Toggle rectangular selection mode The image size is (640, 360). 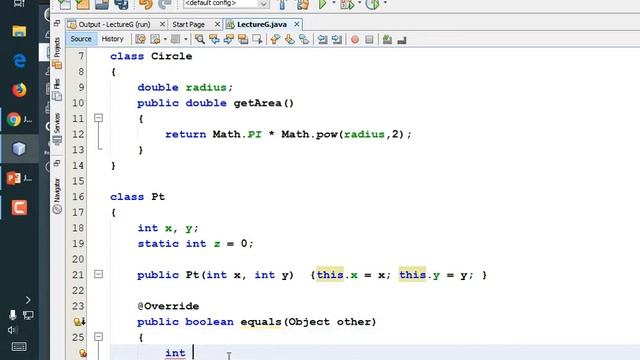257,39
